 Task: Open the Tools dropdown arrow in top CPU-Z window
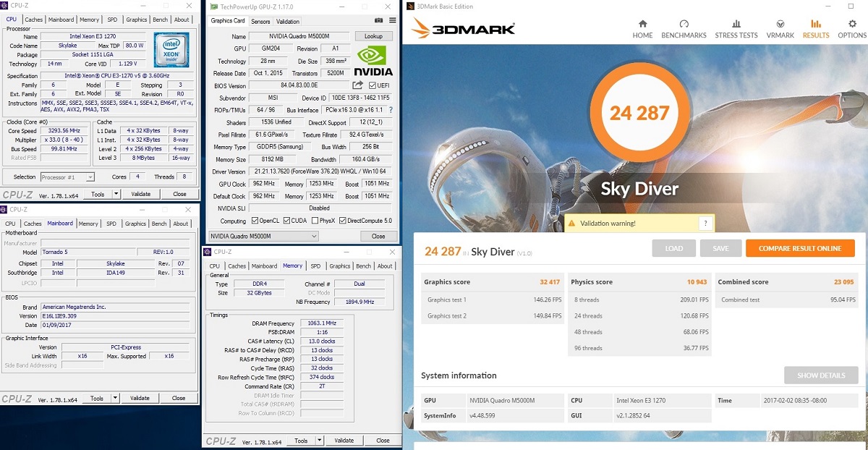coord(112,194)
